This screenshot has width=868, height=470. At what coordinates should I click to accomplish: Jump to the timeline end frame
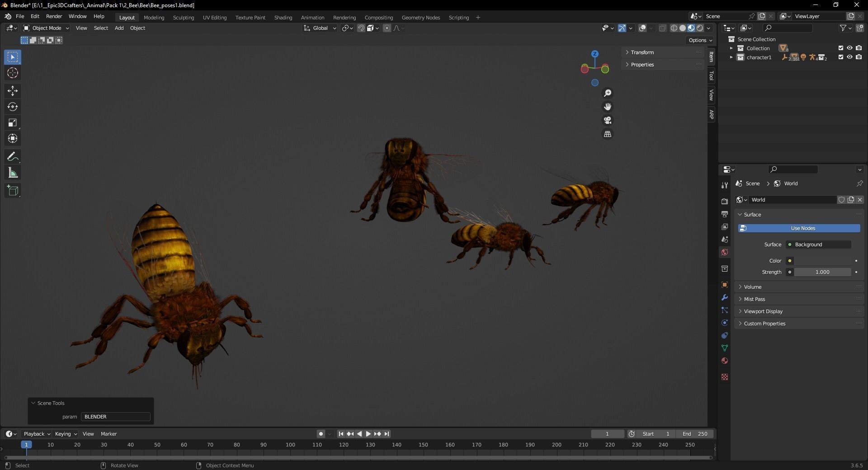click(x=387, y=434)
